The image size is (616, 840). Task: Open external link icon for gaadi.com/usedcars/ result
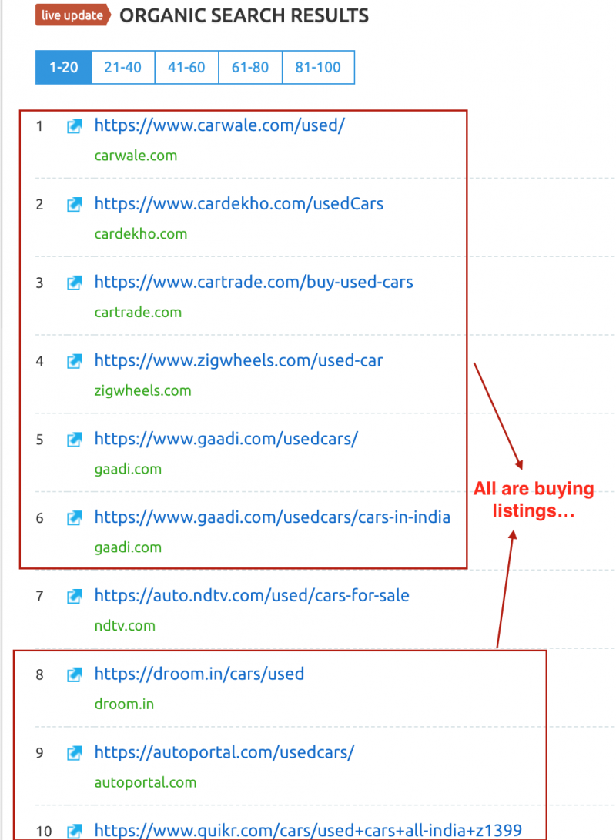click(x=75, y=440)
